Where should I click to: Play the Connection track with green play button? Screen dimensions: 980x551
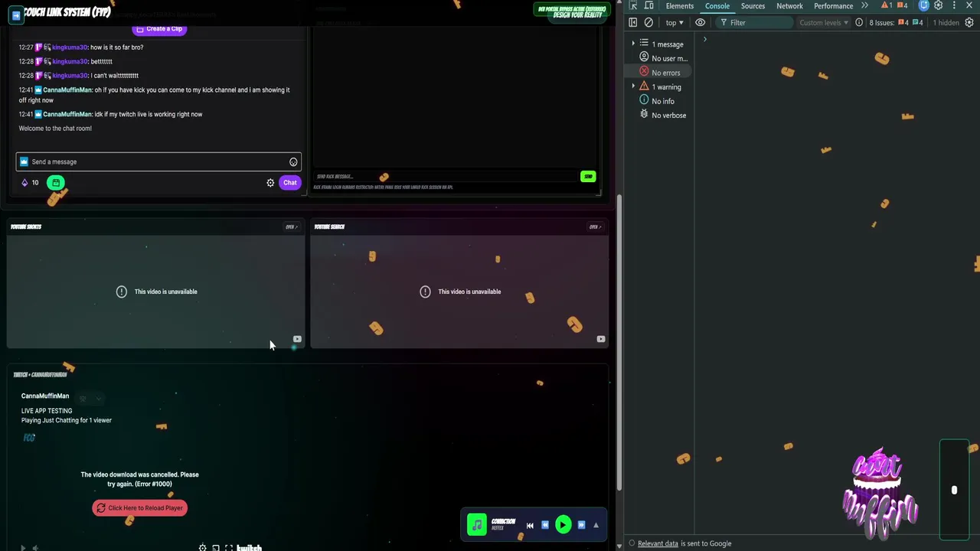point(563,525)
